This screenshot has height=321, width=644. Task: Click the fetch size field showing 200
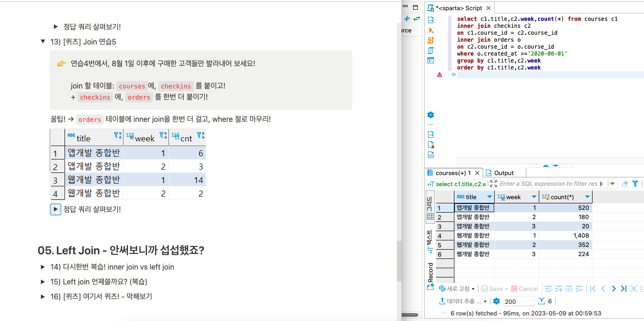click(519, 301)
